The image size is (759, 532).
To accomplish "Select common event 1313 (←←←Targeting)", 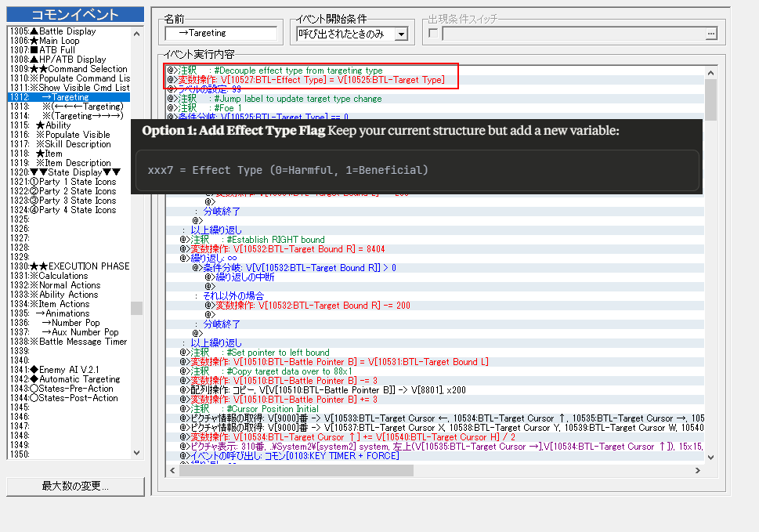I will tap(69, 107).
